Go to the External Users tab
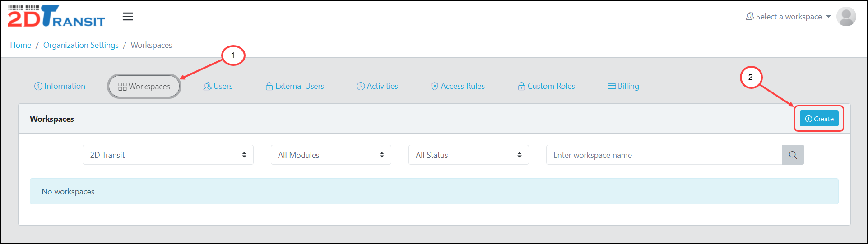Image resolution: width=868 pixels, height=244 pixels. coord(295,86)
